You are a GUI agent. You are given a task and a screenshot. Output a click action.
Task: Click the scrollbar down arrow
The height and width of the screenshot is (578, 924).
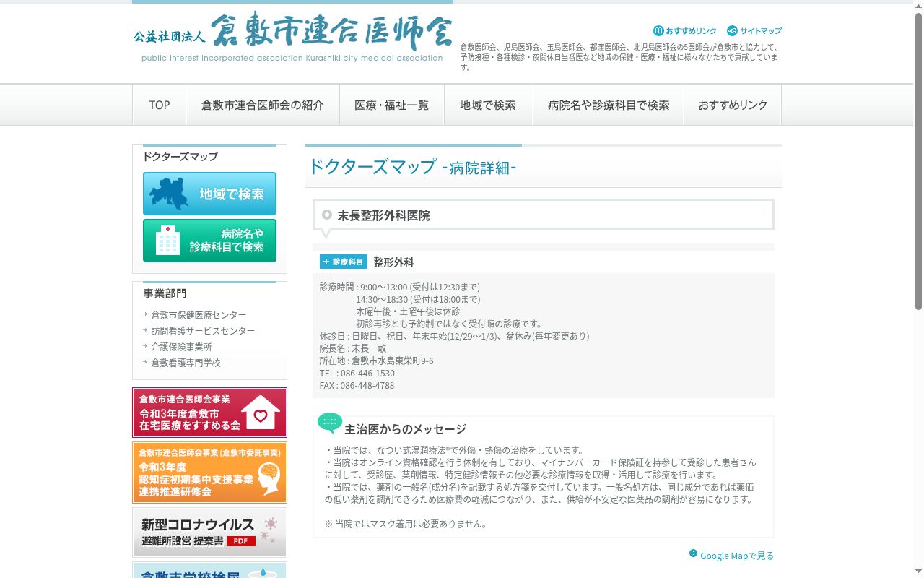pyautogui.click(x=918, y=572)
